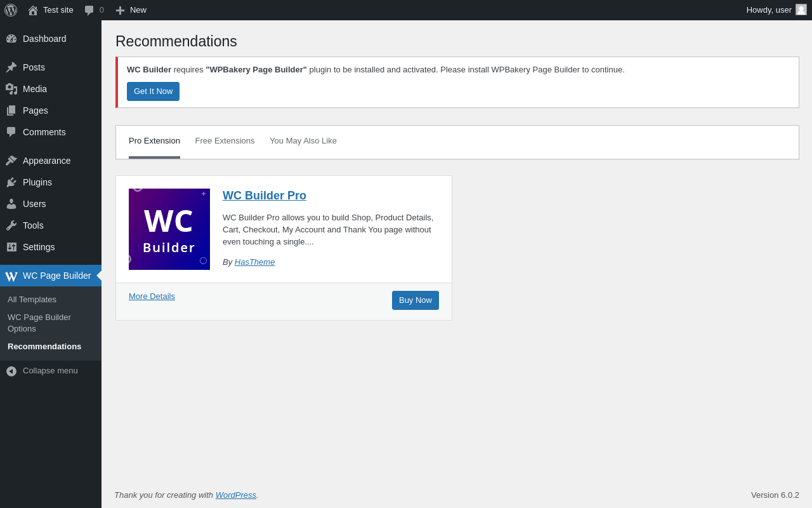
Task: Click the Collapse menu arrow icon
Action: [11, 371]
